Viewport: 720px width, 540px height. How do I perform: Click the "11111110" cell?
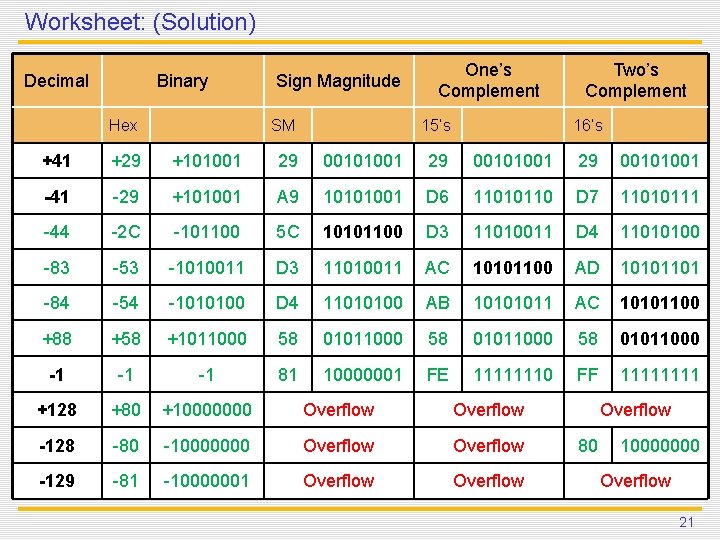tap(513, 374)
